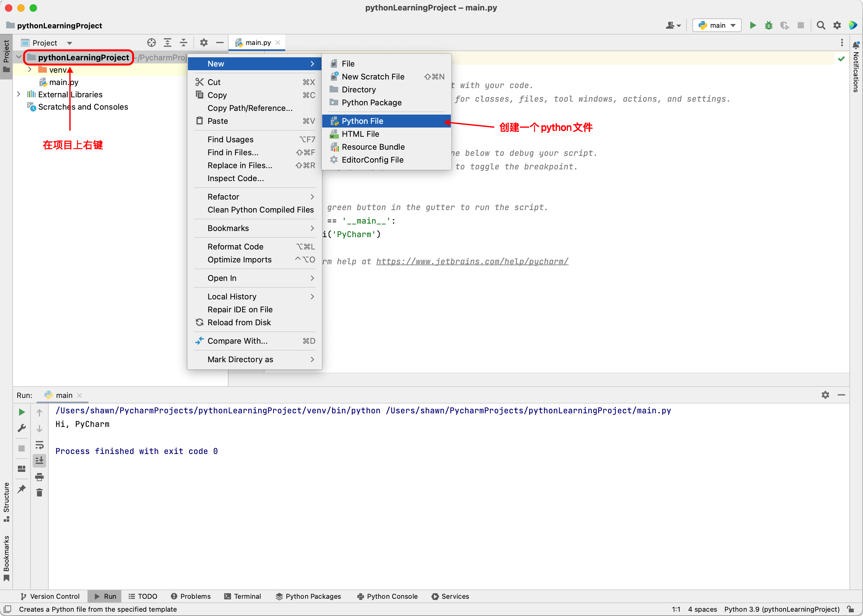
Task: Select main.py in the project tree
Action: [x=63, y=82]
